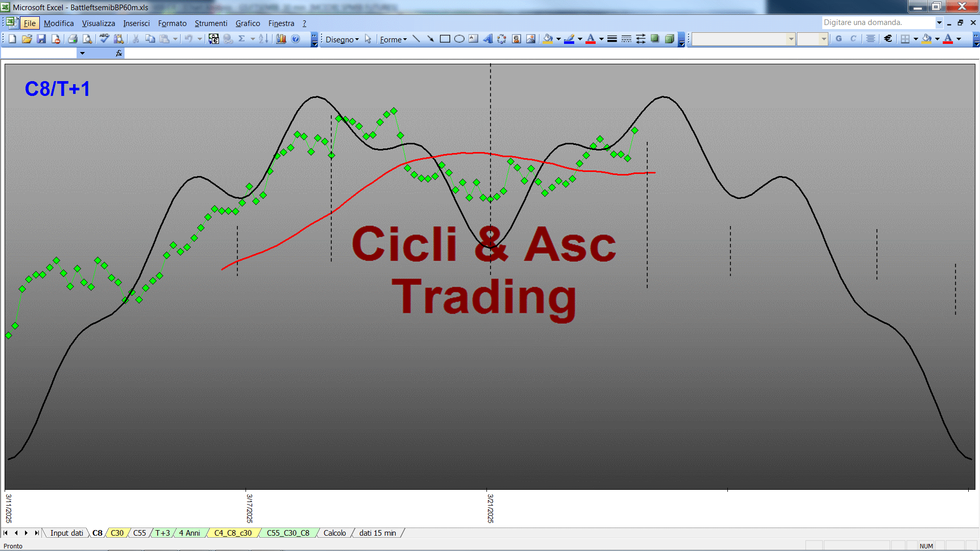980x551 pixels.
Task: Click the drawing Font Color red A swatch
Action: 591,39
